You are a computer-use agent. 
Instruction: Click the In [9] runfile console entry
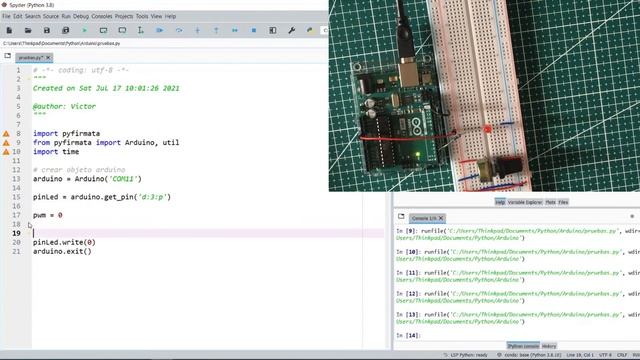click(x=518, y=234)
